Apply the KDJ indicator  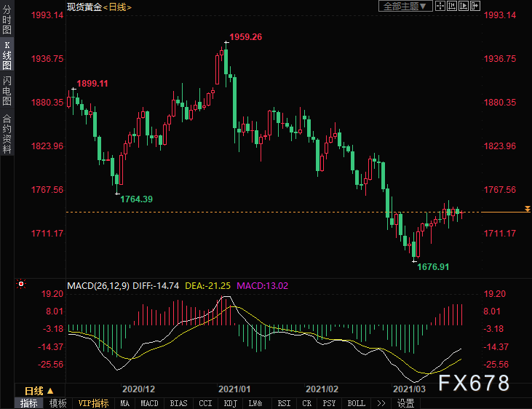pos(230,403)
